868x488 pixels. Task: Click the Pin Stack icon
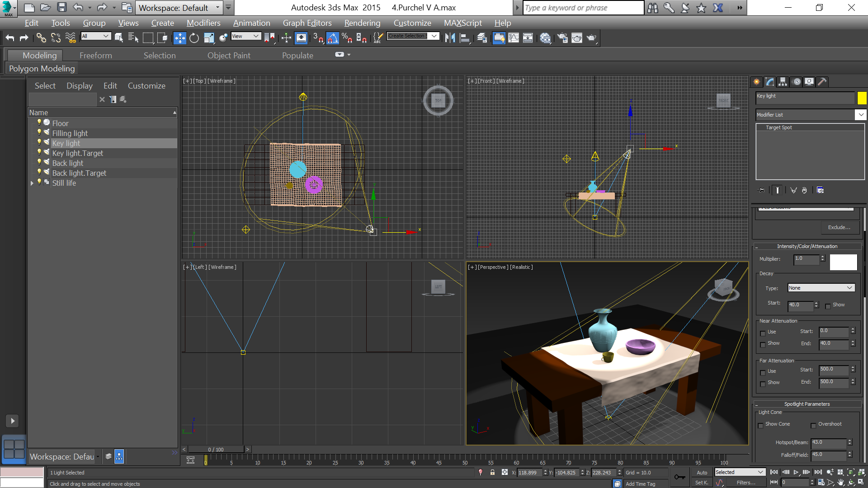762,190
